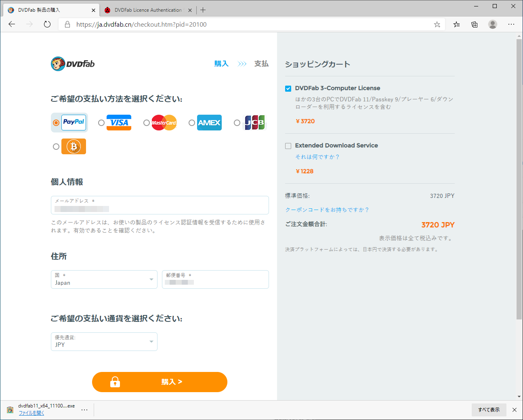Click ファイルを開く link
The image size is (523, 420).
32,413
